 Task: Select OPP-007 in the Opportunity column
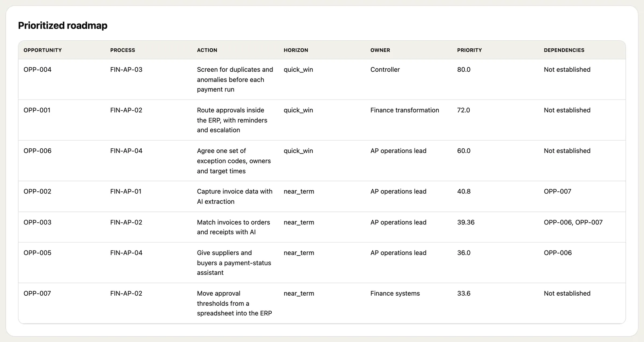(x=37, y=294)
